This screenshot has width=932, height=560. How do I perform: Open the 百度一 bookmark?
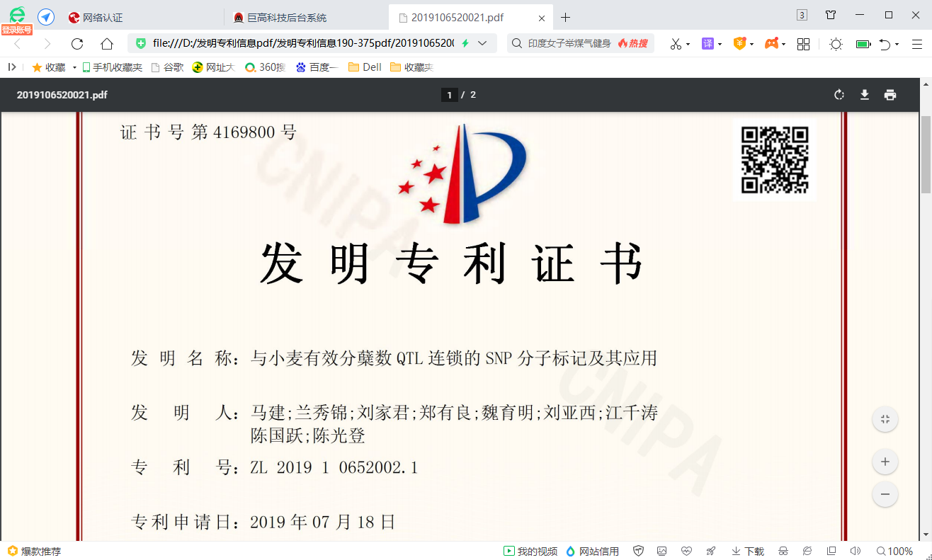point(317,67)
